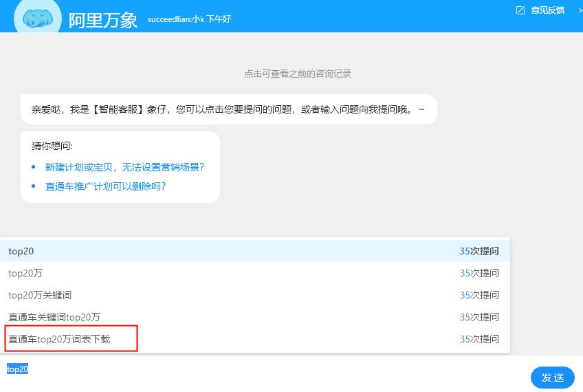Select suggestion 直通车top20万词表下载
This screenshot has height=392, width=583.
tap(254, 339)
